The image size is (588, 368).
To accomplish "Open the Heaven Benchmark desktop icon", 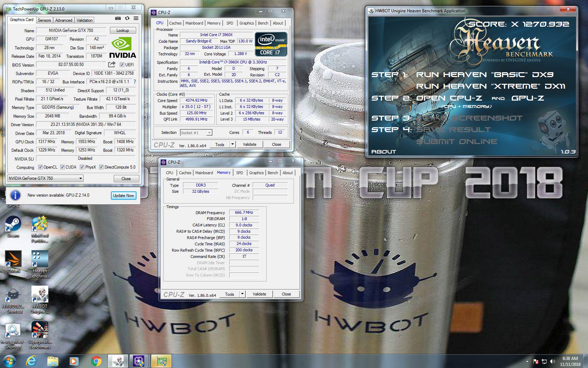I will [x=40, y=264].
